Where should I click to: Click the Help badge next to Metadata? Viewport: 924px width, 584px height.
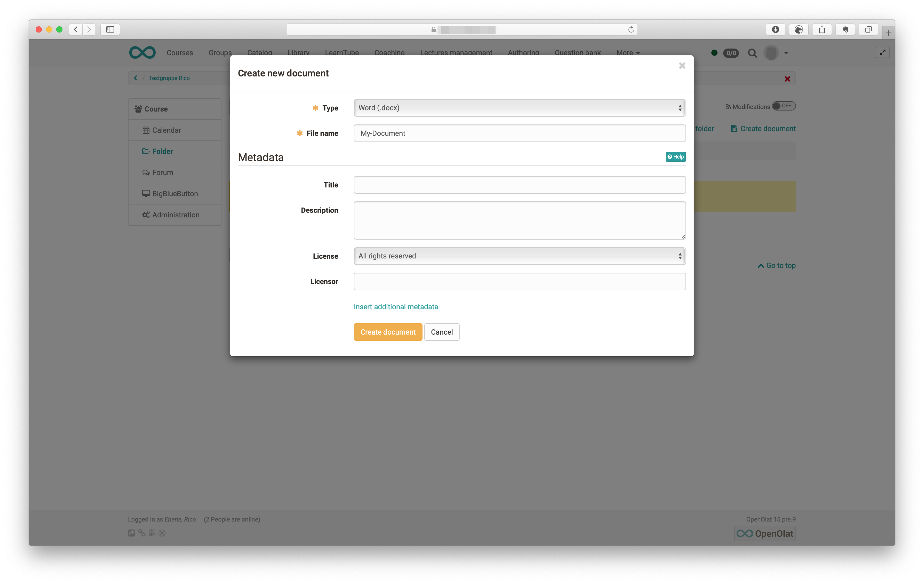click(675, 157)
